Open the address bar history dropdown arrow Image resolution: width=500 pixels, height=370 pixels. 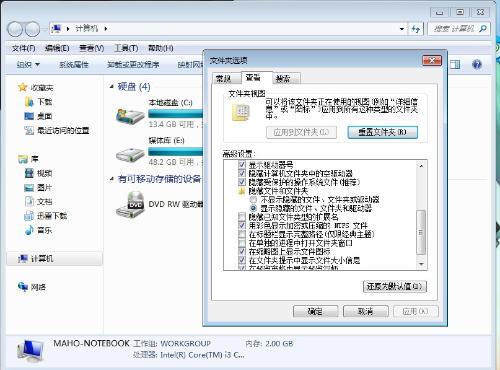(402, 29)
